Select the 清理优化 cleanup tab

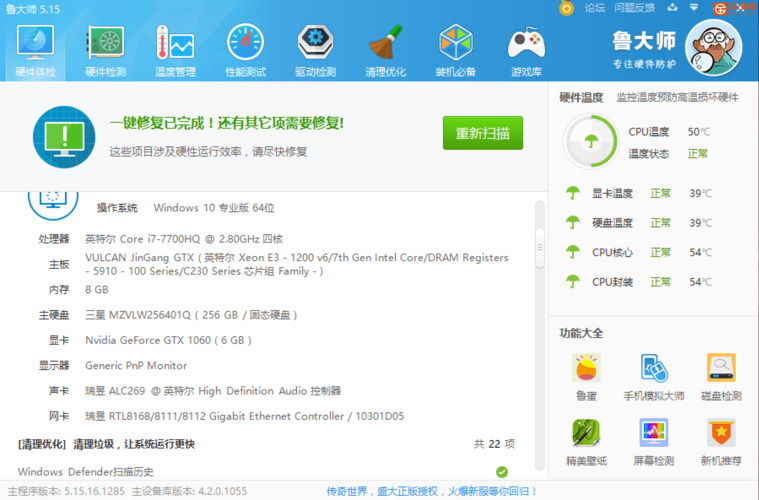click(x=385, y=51)
